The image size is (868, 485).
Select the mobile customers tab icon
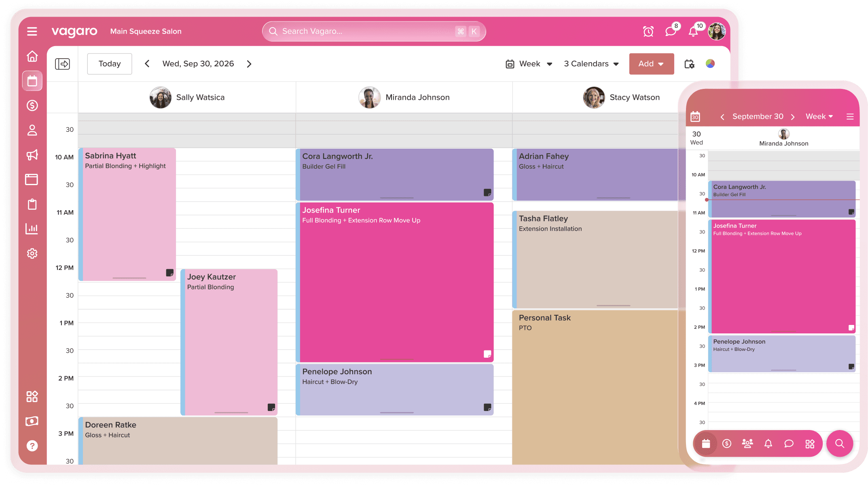click(747, 444)
